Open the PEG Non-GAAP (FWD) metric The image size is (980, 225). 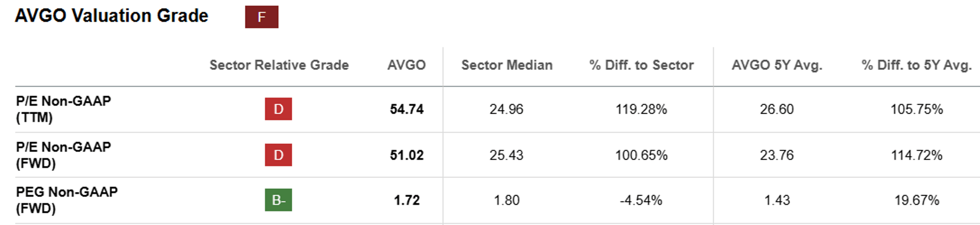(x=66, y=200)
